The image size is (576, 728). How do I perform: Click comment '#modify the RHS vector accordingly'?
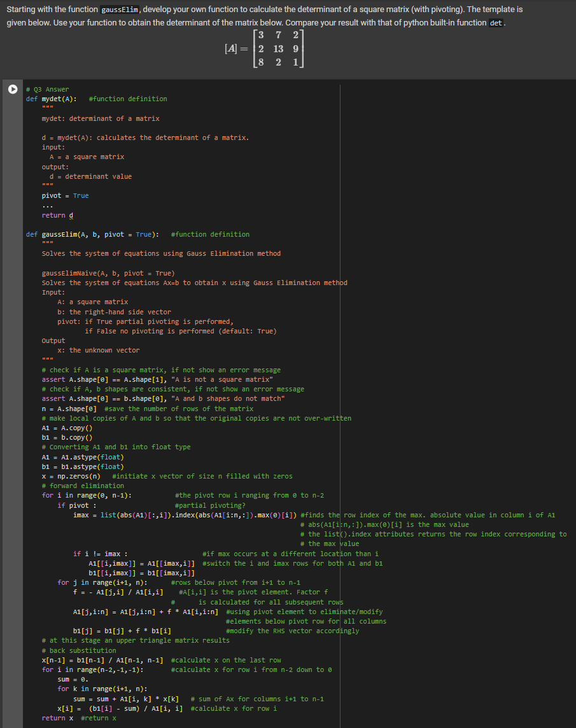[x=293, y=631]
